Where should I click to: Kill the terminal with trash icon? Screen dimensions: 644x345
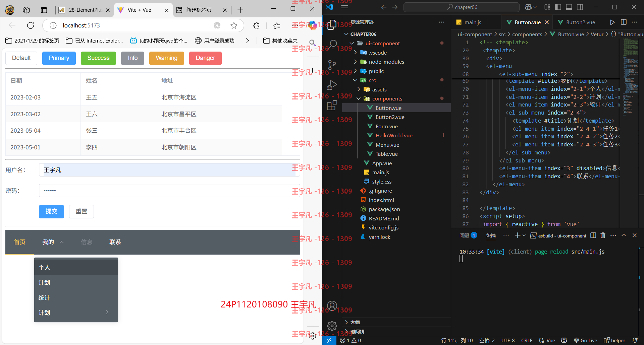coord(603,235)
